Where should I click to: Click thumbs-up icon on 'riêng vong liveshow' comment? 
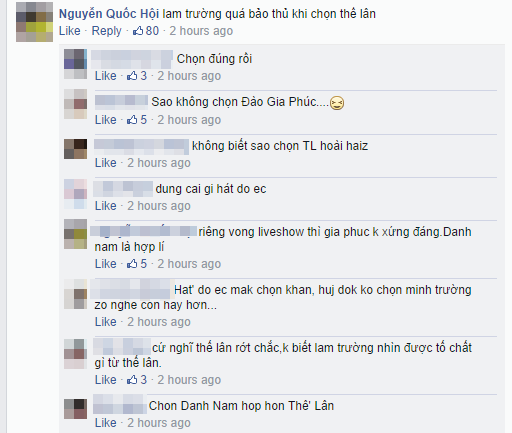132,264
